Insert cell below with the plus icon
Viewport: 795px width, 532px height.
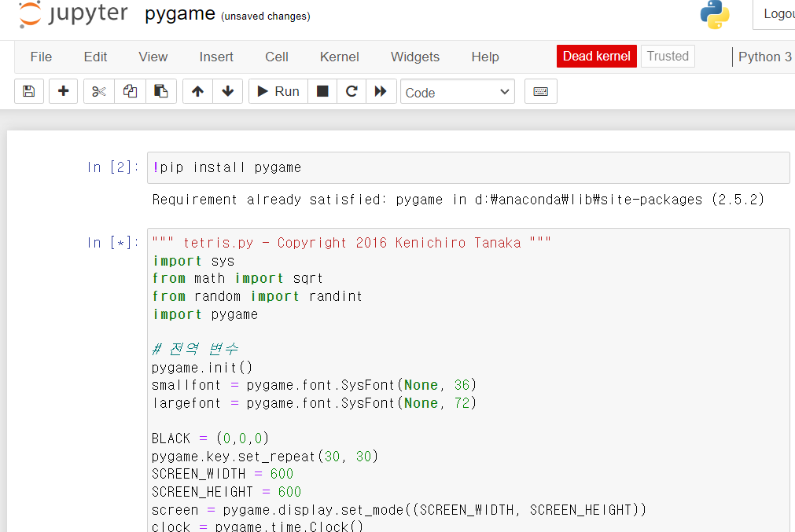pyautogui.click(x=64, y=91)
